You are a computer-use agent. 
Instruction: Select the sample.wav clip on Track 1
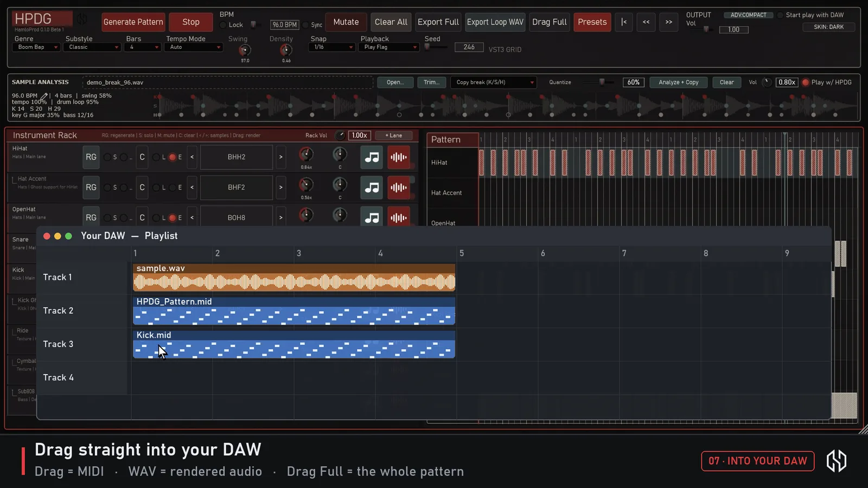(294, 278)
